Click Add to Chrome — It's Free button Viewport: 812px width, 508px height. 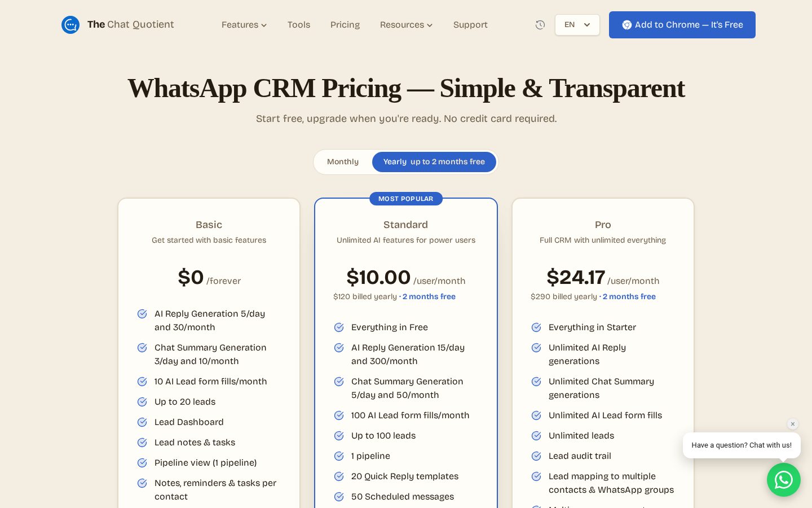point(682,25)
